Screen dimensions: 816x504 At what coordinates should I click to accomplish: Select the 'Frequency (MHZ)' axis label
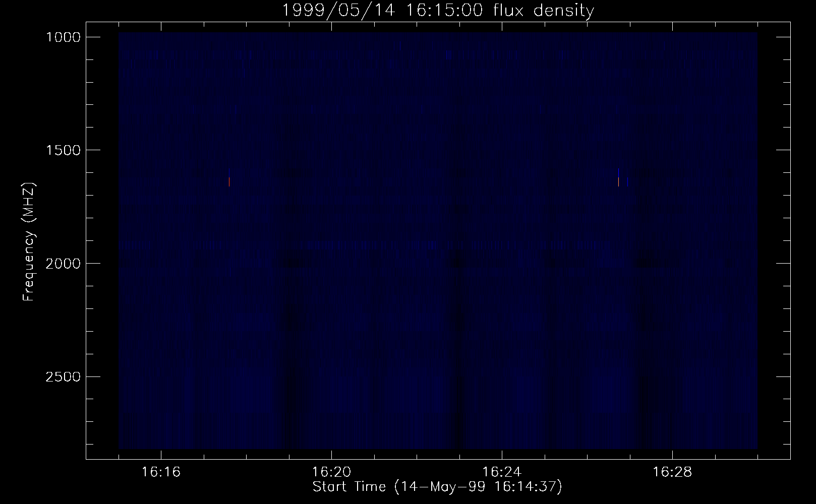(x=30, y=242)
